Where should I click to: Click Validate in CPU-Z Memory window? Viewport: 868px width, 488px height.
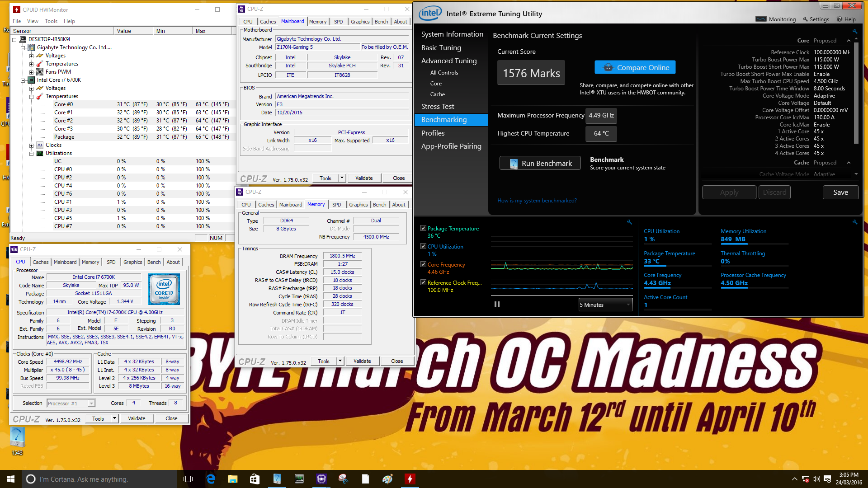362,361
